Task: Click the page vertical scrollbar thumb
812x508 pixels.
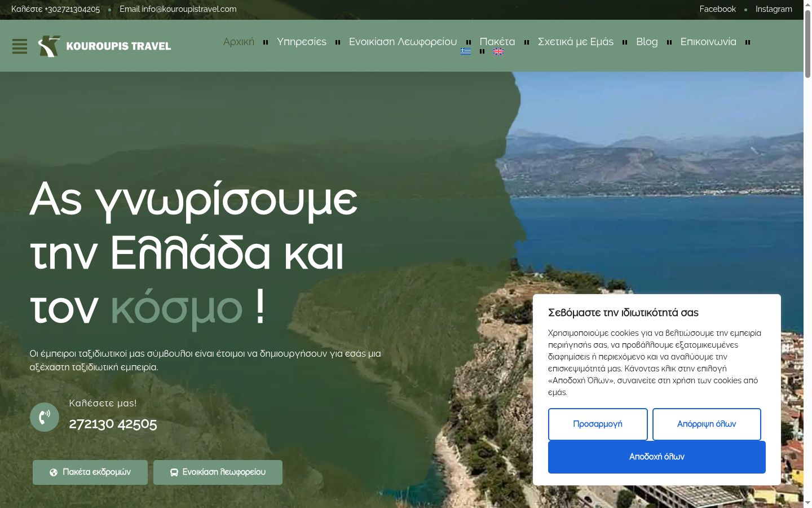Action: pyautogui.click(x=807, y=44)
